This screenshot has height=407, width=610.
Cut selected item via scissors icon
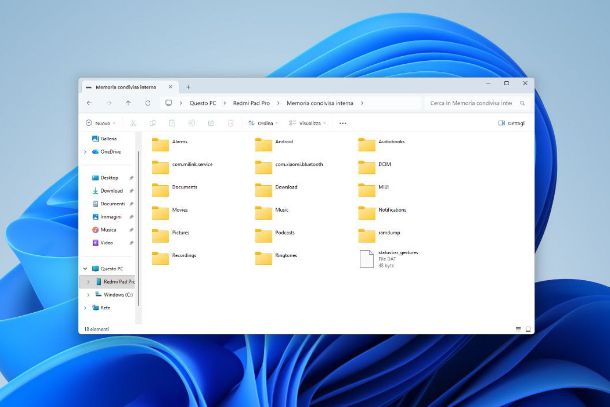tap(133, 123)
